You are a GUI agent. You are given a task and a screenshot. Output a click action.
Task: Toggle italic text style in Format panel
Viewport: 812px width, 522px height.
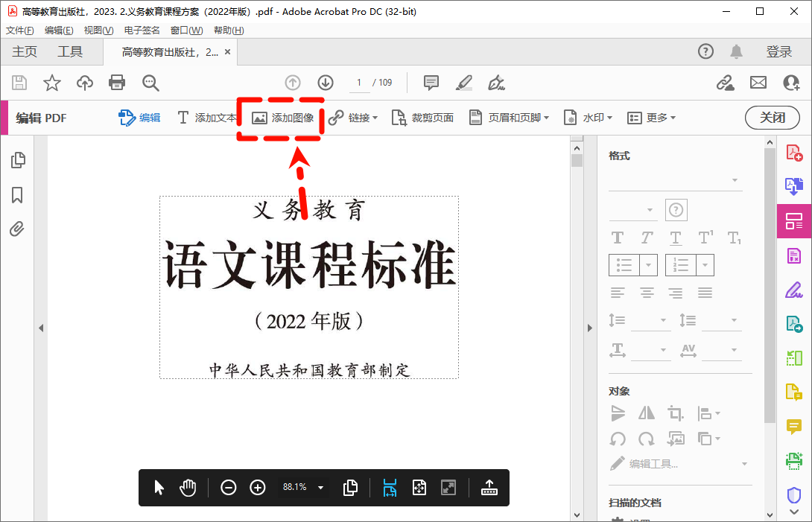click(x=647, y=238)
